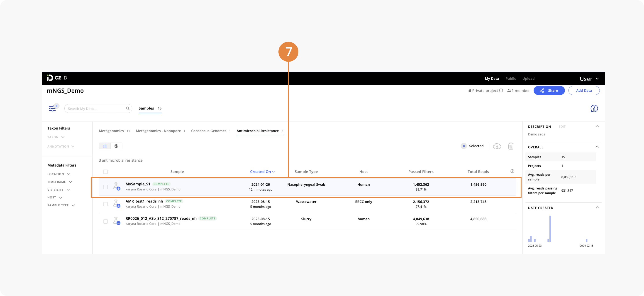
Task: Open the Consensus Genomes tab
Action: 211,131
